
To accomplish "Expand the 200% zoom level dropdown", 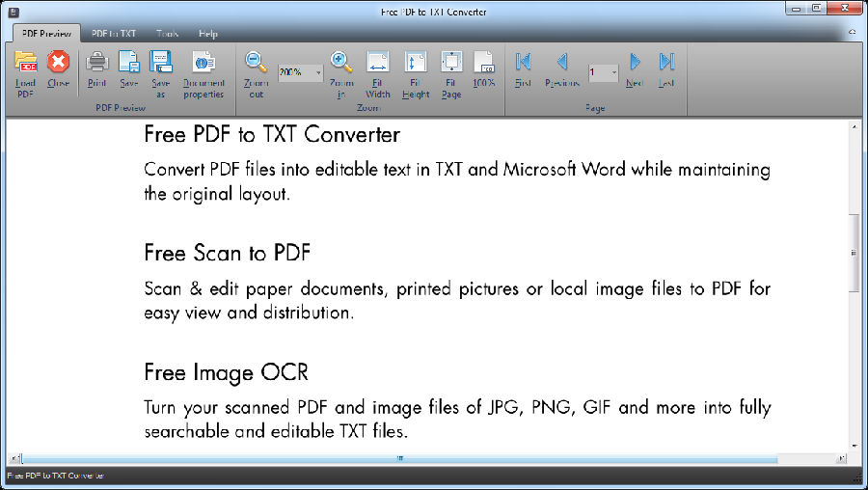I will (316, 73).
